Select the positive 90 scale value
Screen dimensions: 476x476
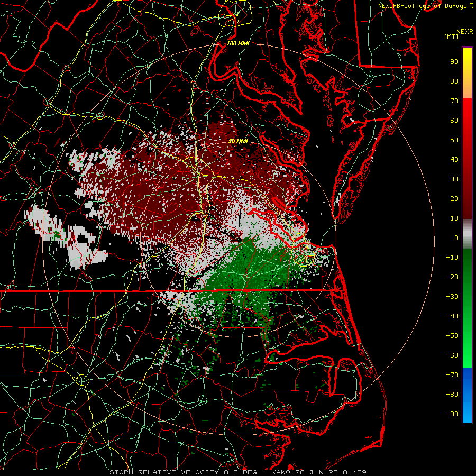(454, 62)
